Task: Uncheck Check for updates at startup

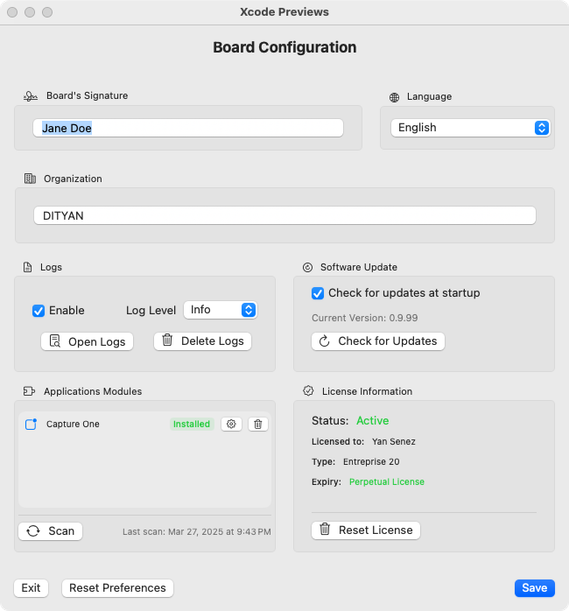Action: [x=318, y=293]
